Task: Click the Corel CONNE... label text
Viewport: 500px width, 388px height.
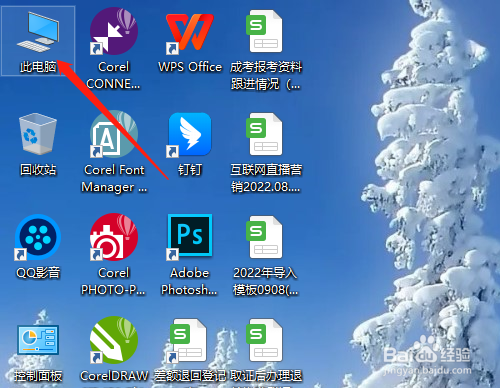Action: pos(113,75)
